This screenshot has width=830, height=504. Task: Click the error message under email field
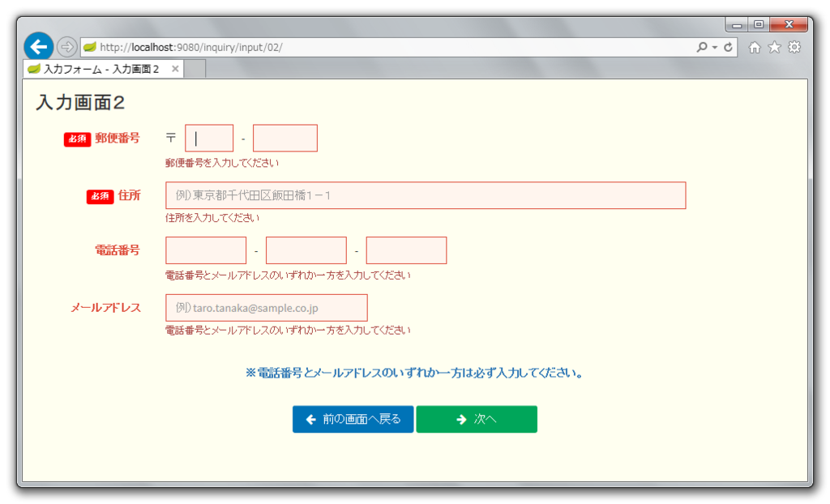tap(288, 331)
